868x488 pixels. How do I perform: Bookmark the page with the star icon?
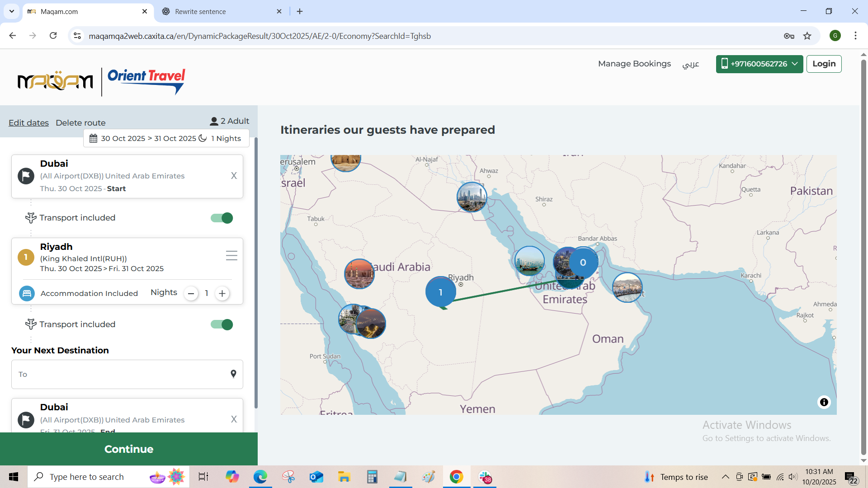807,36
